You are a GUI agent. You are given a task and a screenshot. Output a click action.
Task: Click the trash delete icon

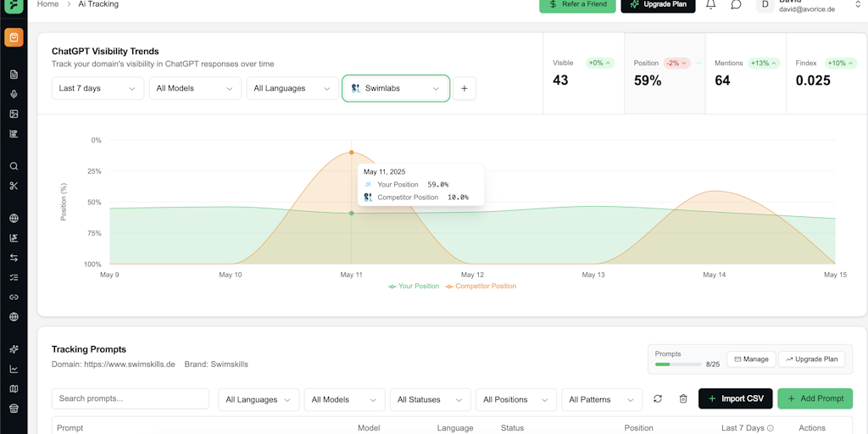[x=683, y=398]
